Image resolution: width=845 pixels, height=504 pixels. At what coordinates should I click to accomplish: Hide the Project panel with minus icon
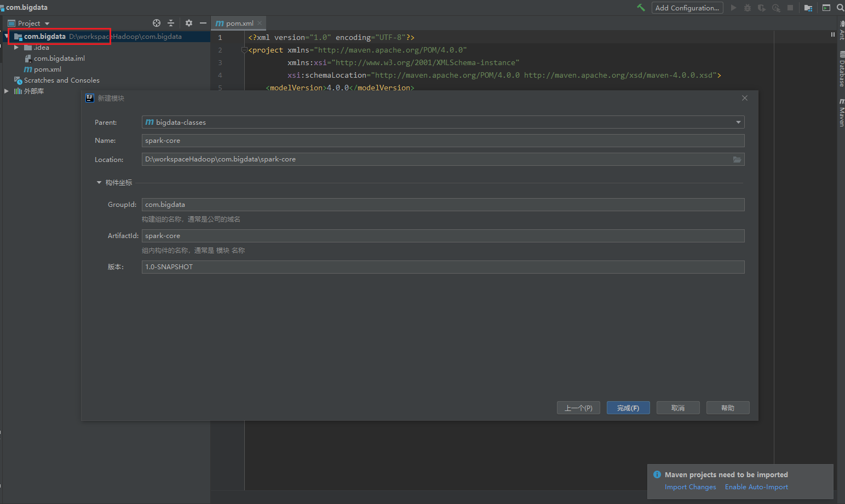coord(203,23)
